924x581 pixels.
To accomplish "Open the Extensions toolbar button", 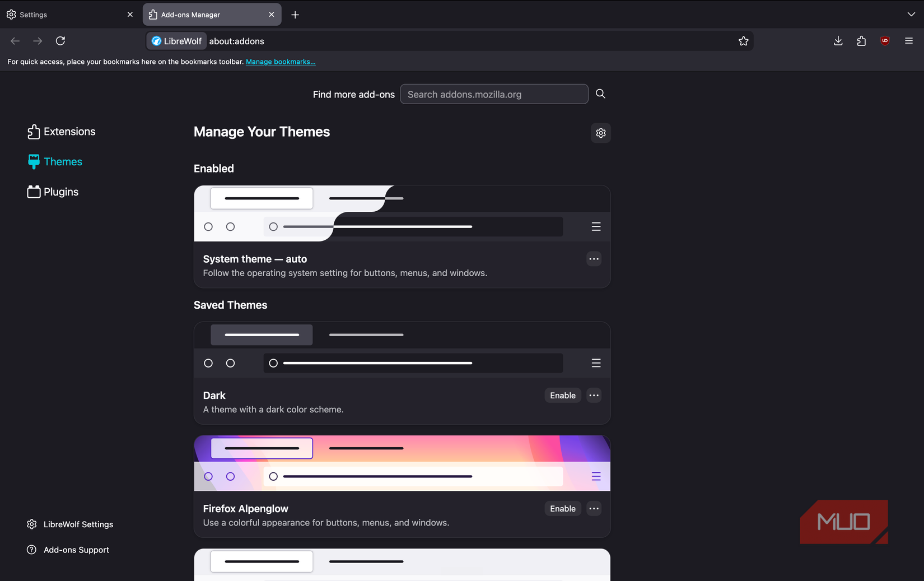I will (861, 41).
